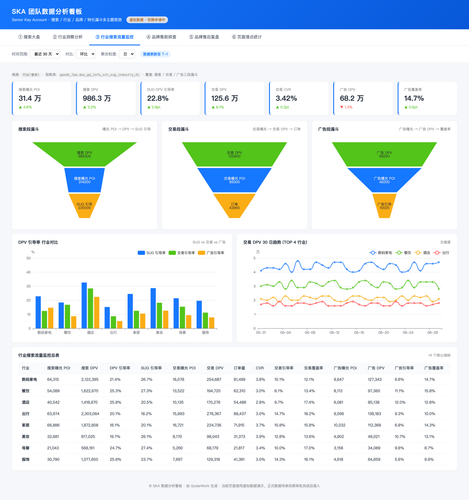This screenshot has width=469, height=500.
Task: Click the DPV 引导率 行业对比 chart title
Action: [x=38, y=242]
